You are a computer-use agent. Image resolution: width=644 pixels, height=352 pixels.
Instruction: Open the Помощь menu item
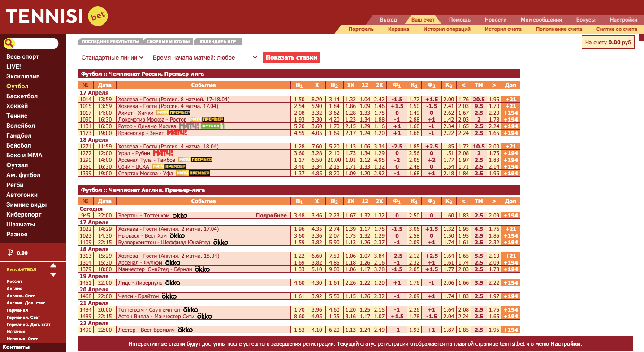[x=460, y=20]
